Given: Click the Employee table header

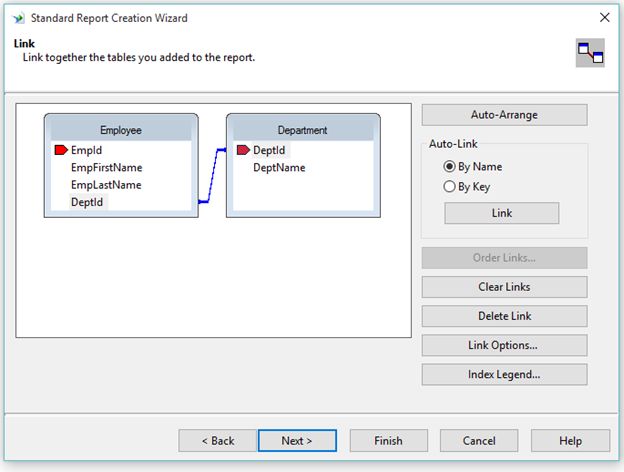Looking at the screenshot, I should (x=121, y=130).
